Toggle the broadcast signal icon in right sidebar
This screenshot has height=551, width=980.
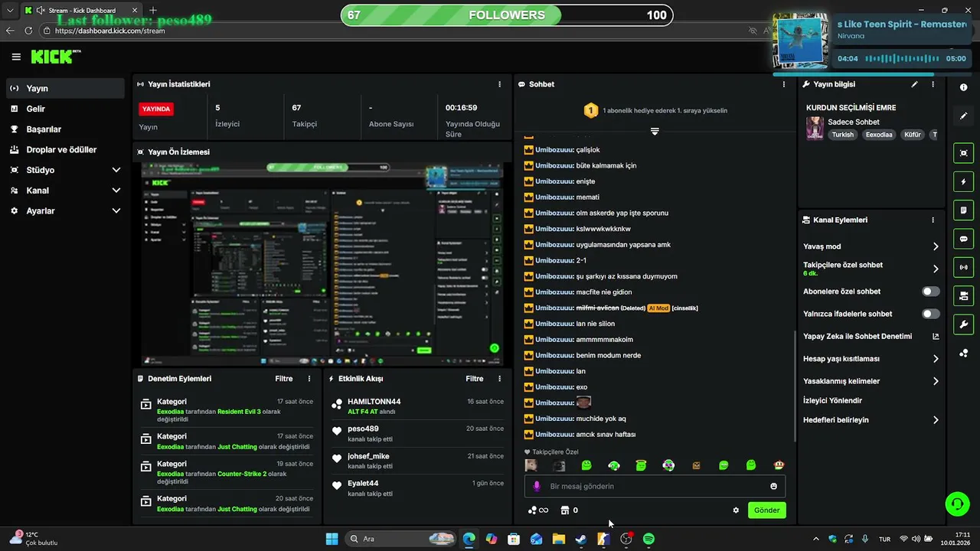pyautogui.click(x=964, y=267)
